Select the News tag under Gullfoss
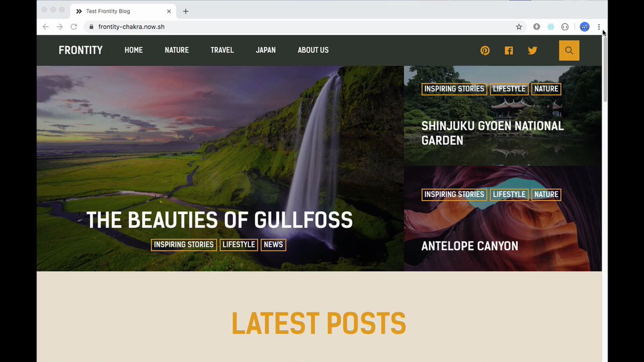Viewport: 644px width, 362px height. (x=273, y=245)
